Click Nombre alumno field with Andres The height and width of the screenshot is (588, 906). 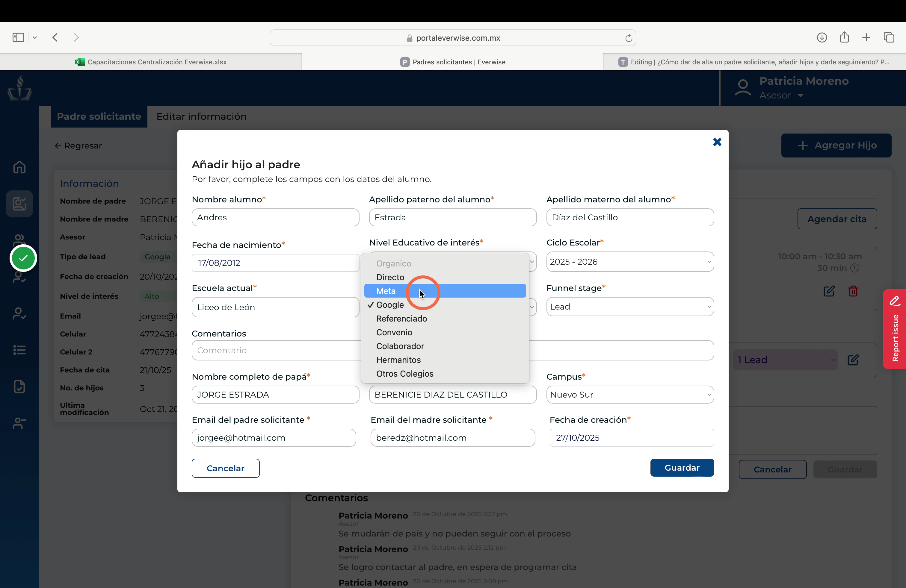[275, 217]
